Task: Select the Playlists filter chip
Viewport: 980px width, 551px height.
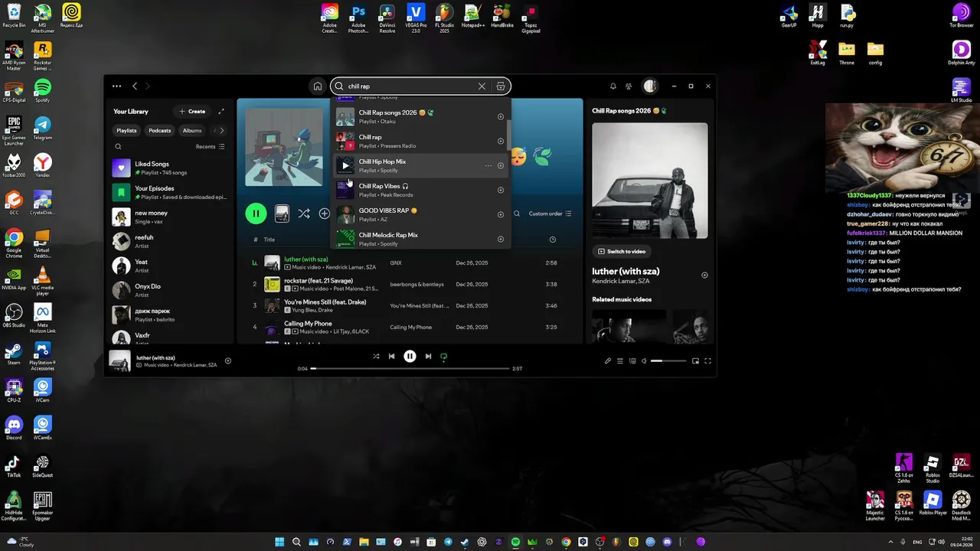Action: coord(126,131)
